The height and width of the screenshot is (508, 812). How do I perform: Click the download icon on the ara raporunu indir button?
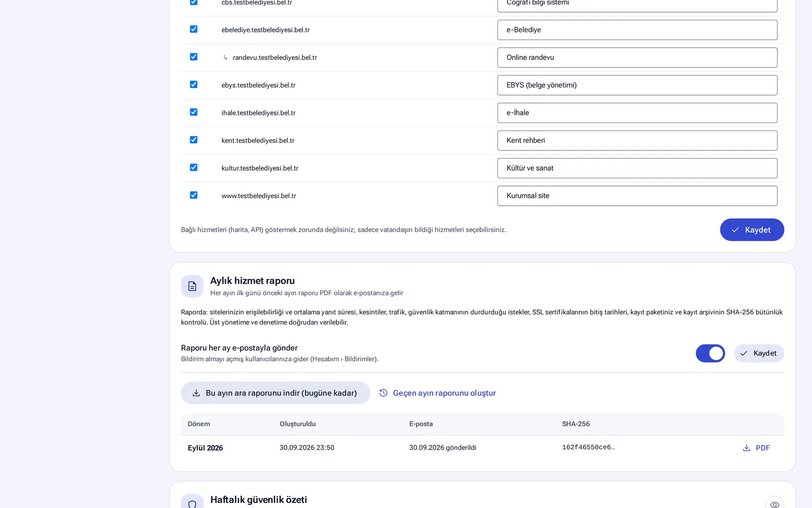pyautogui.click(x=196, y=393)
